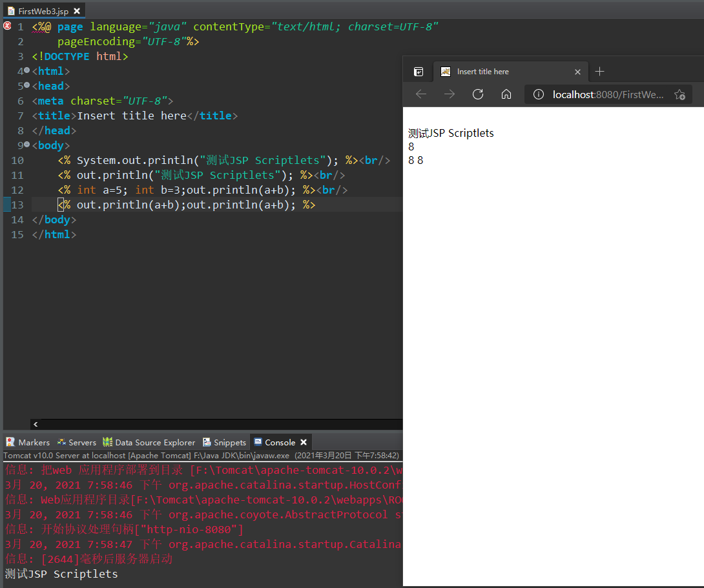Close the 'Insert title here' browser tab
This screenshot has width=704, height=588.
(577, 72)
